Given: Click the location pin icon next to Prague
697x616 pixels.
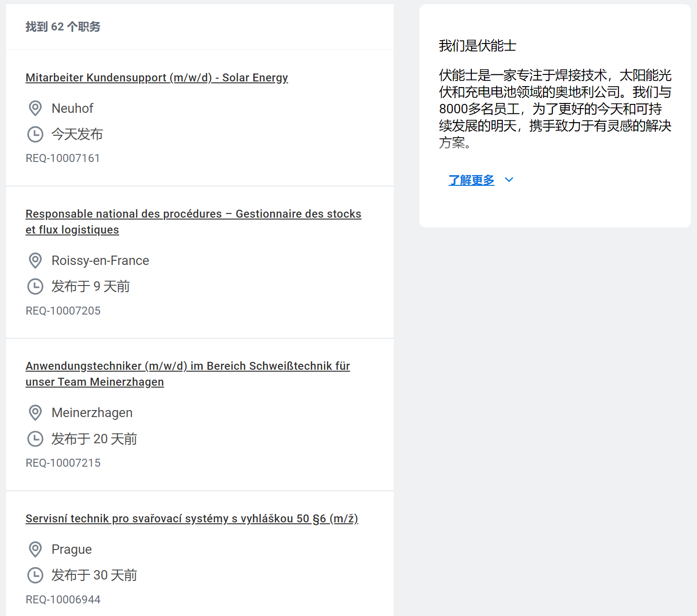Looking at the screenshot, I should pyautogui.click(x=35, y=549).
